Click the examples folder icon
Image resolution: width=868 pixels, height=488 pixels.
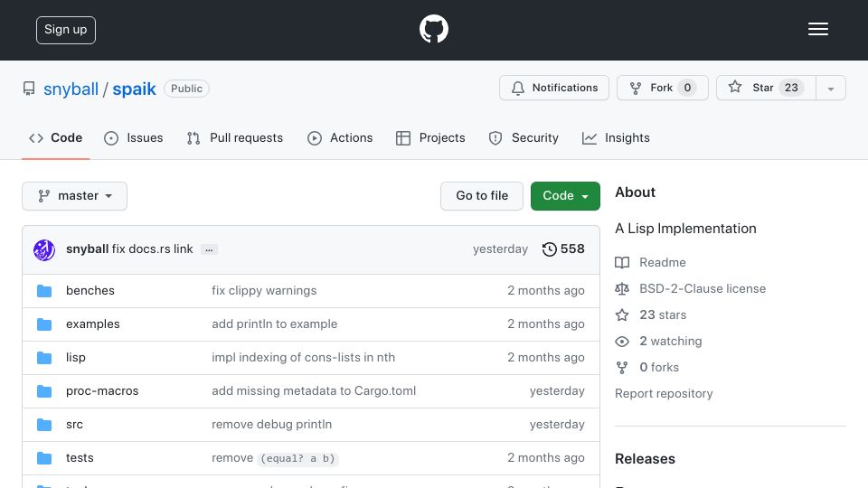tap(44, 324)
